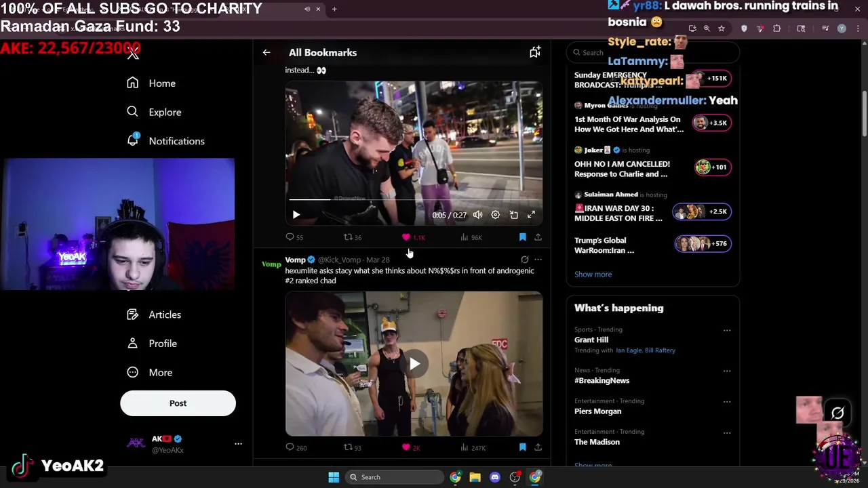Open Discord from the taskbar
Viewport: 868px width, 488px height.
point(495,477)
